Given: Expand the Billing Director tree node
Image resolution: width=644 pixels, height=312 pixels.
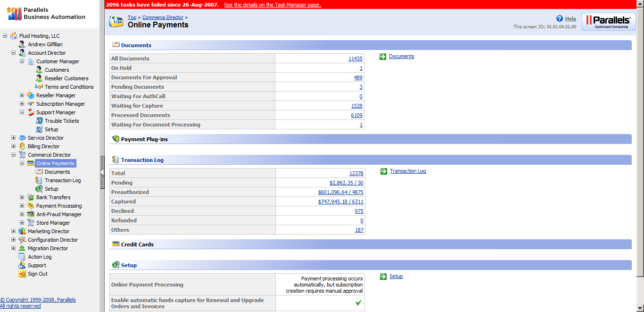Looking at the screenshot, I should 14,146.
